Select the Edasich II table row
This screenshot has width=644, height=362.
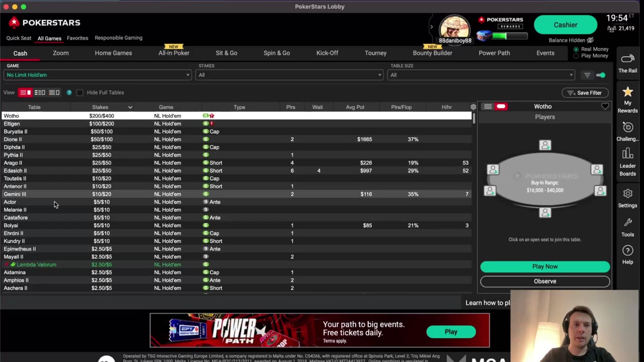[x=236, y=170]
